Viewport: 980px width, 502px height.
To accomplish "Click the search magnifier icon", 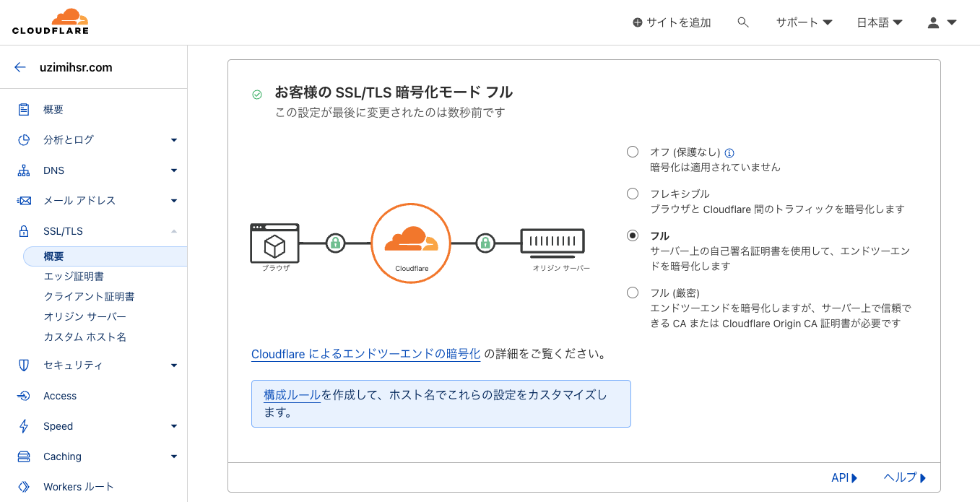I will click(743, 22).
